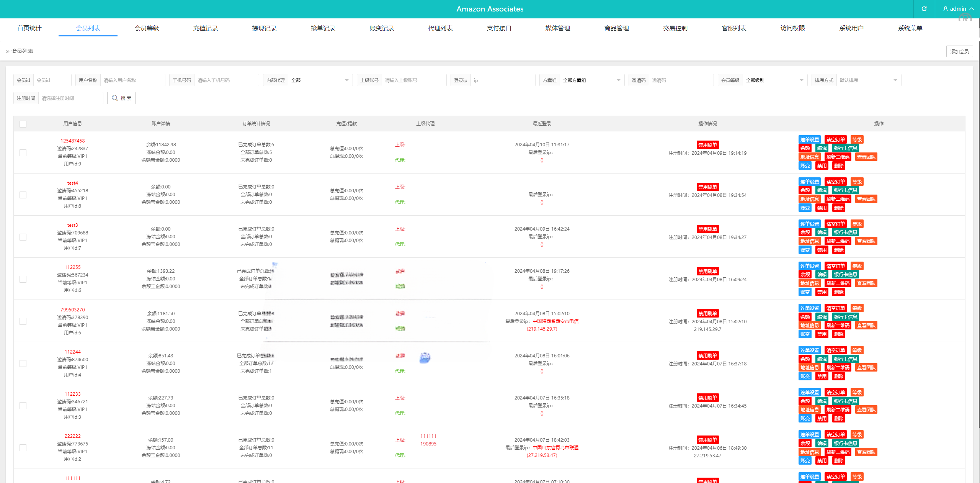Open the 内部代理 dropdown showing 全部
980x483 pixels.
tap(320, 80)
